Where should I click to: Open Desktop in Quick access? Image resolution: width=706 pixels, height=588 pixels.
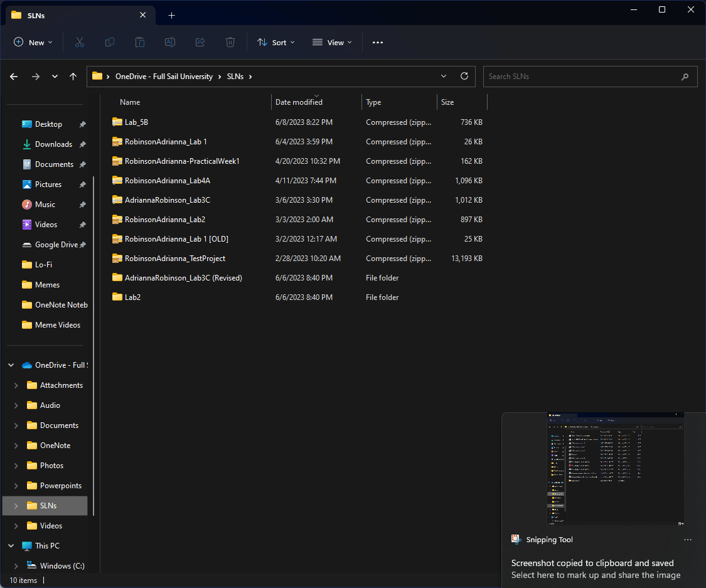coord(48,124)
